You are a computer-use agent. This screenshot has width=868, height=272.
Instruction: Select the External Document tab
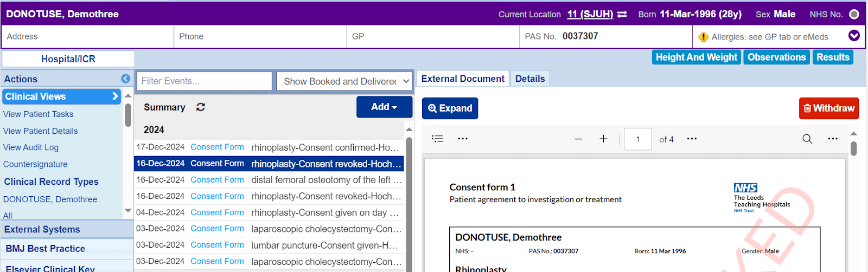coord(463,79)
